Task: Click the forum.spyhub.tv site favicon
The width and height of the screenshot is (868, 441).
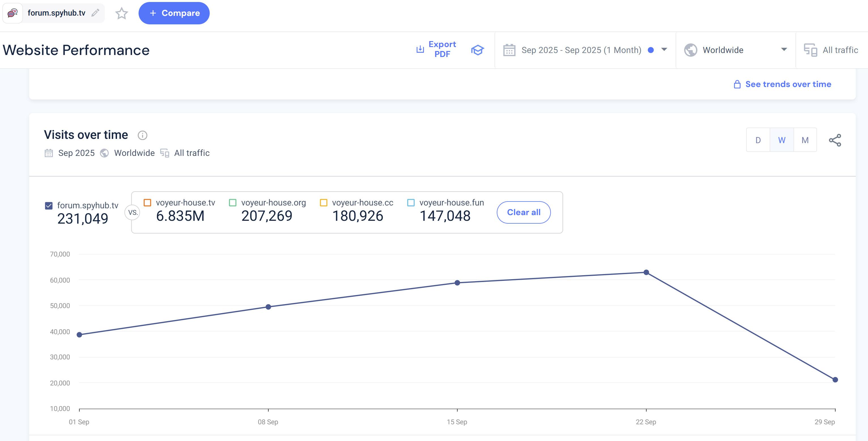Action: coord(12,13)
